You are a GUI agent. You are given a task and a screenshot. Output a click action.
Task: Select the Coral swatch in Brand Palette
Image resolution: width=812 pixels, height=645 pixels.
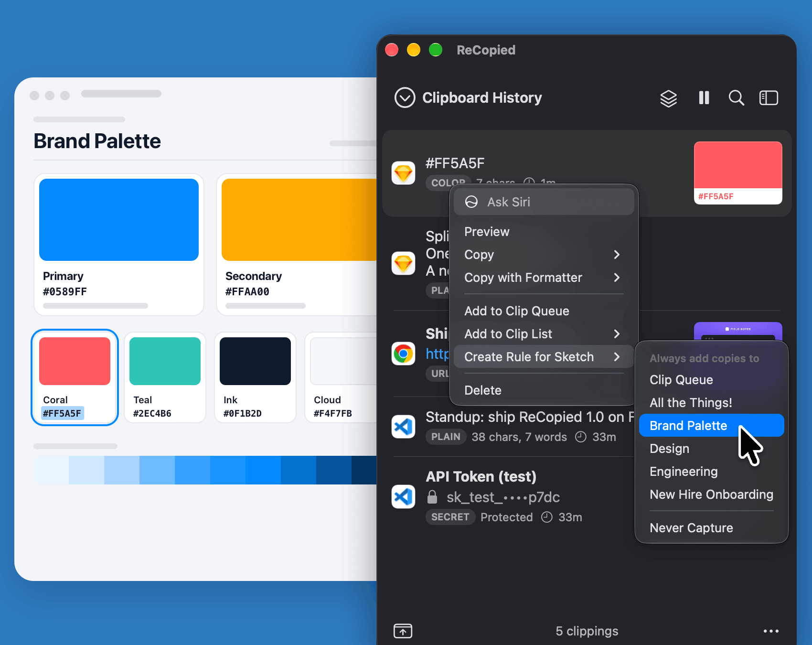click(75, 361)
